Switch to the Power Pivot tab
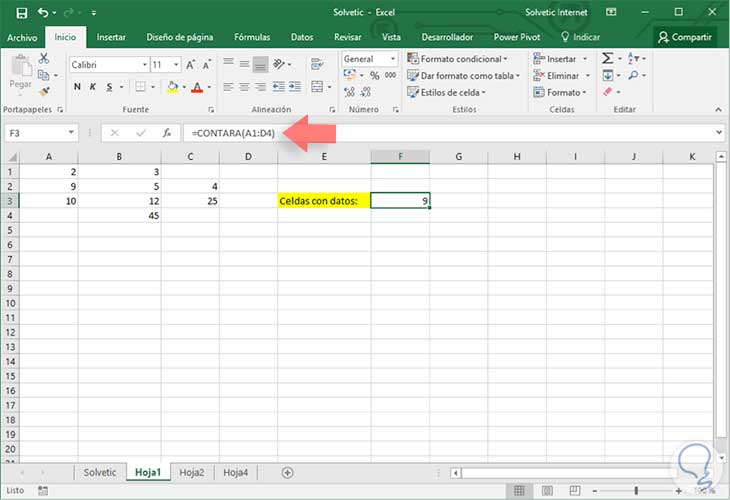Screen dimensions: 730x500 click(x=517, y=37)
